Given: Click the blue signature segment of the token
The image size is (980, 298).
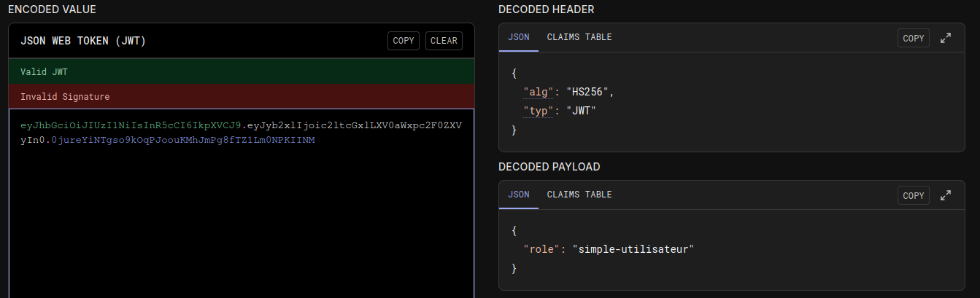Looking at the screenshot, I should pos(182,140).
